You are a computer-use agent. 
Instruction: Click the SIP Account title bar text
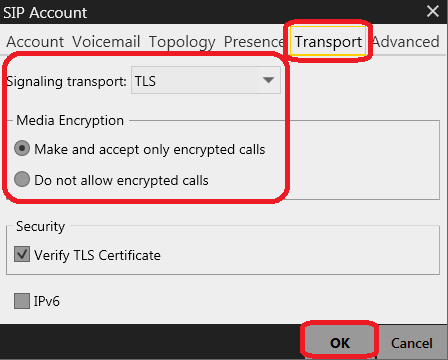tap(45, 13)
